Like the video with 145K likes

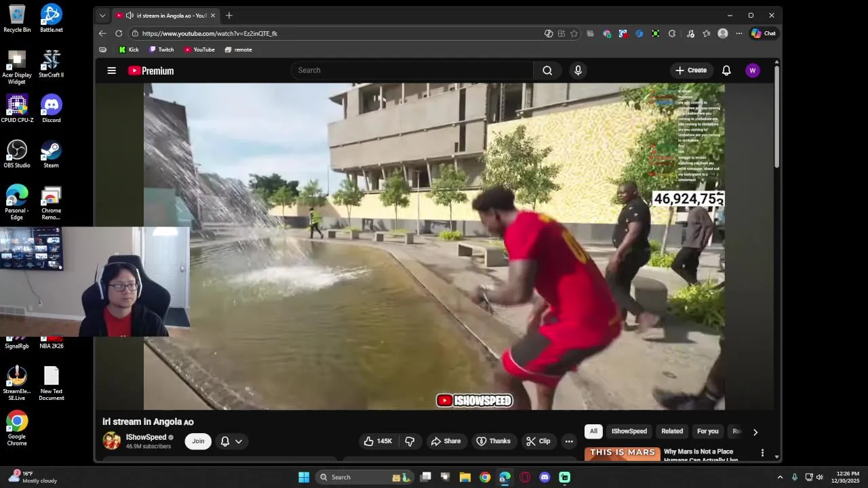click(378, 441)
